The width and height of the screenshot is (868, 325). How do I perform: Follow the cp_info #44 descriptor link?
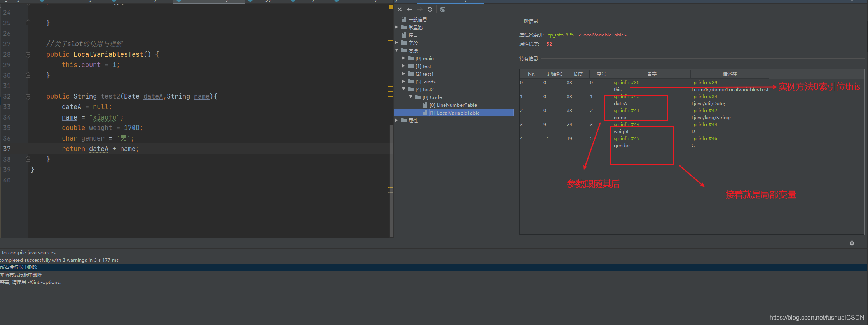(x=704, y=125)
